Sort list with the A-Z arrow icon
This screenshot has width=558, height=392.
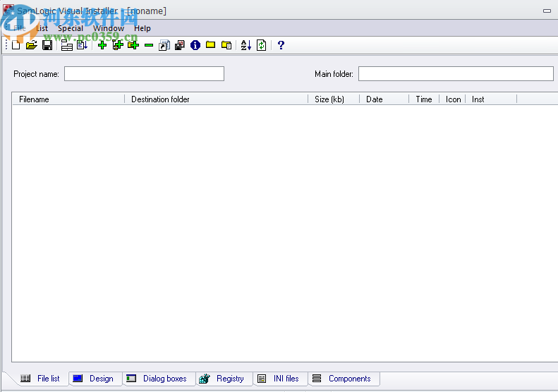246,45
